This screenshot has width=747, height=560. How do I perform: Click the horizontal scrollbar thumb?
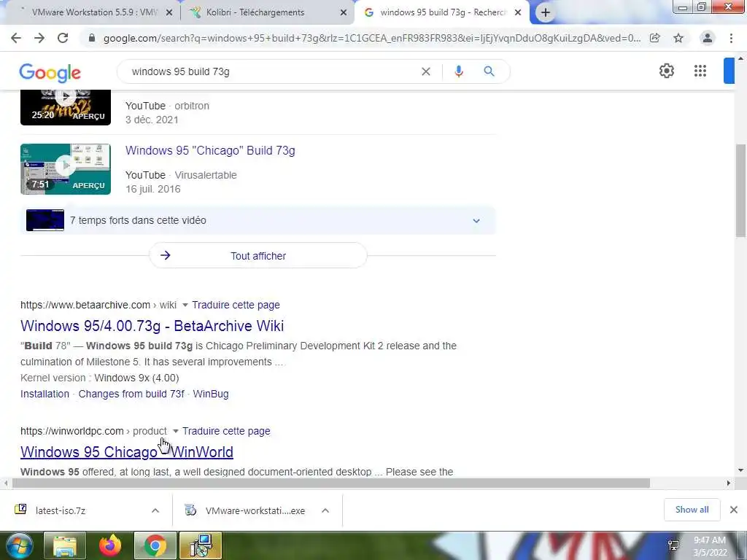pyautogui.click(x=330, y=483)
